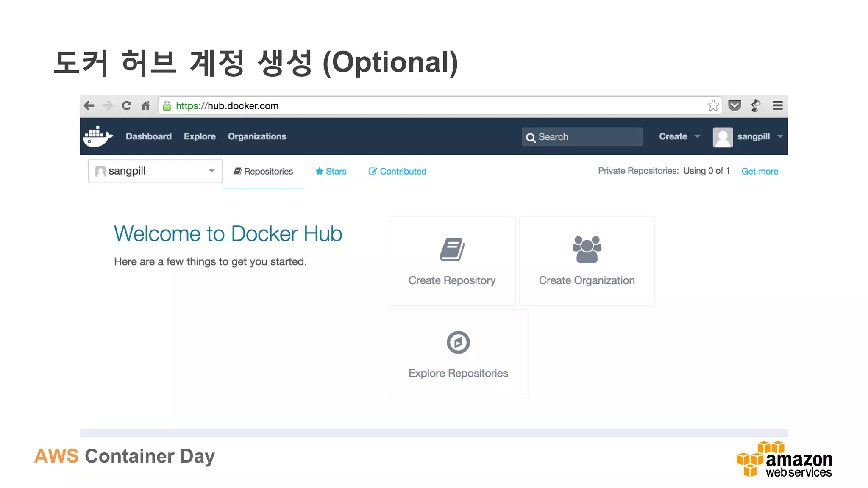Click the browser forward arrow
The image size is (868, 488).
(108, 105)
